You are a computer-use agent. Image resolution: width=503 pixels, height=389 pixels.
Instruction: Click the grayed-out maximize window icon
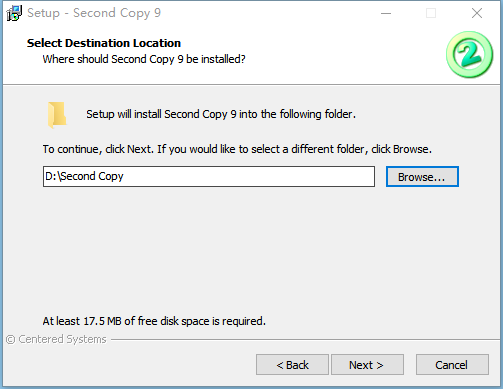click(x=431, y=13)
